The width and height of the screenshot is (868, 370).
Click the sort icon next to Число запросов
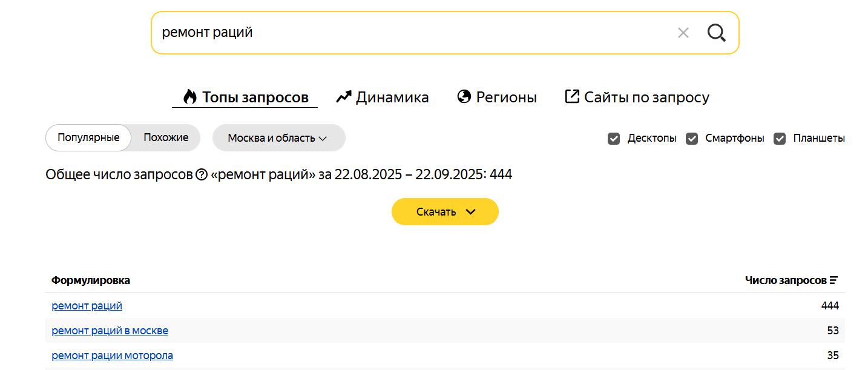(834, 280)
